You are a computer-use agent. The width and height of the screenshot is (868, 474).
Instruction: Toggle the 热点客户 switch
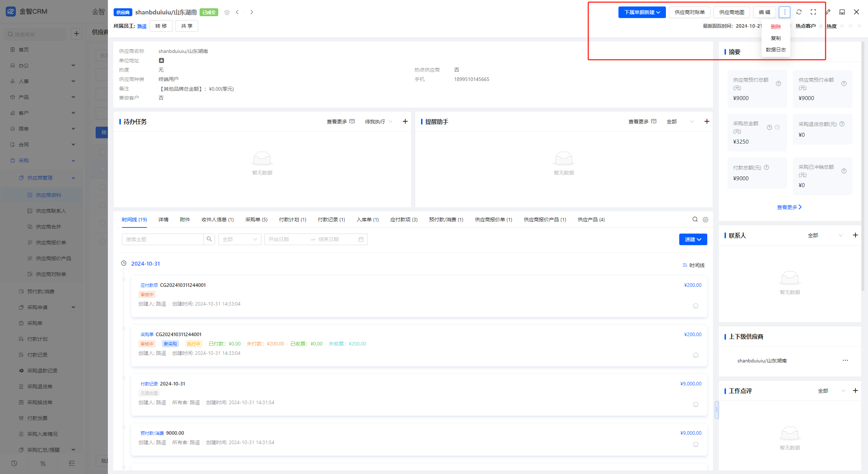tap(821, 26)
